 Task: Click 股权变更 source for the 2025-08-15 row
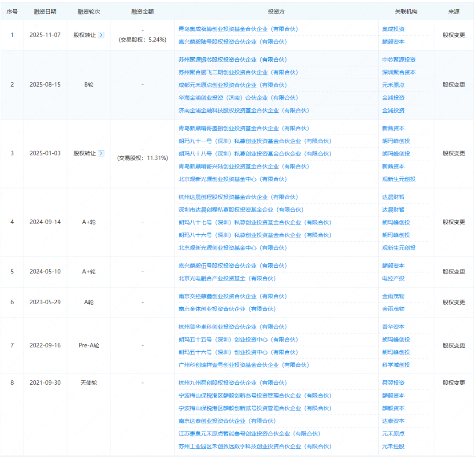(x=454, y=85)
